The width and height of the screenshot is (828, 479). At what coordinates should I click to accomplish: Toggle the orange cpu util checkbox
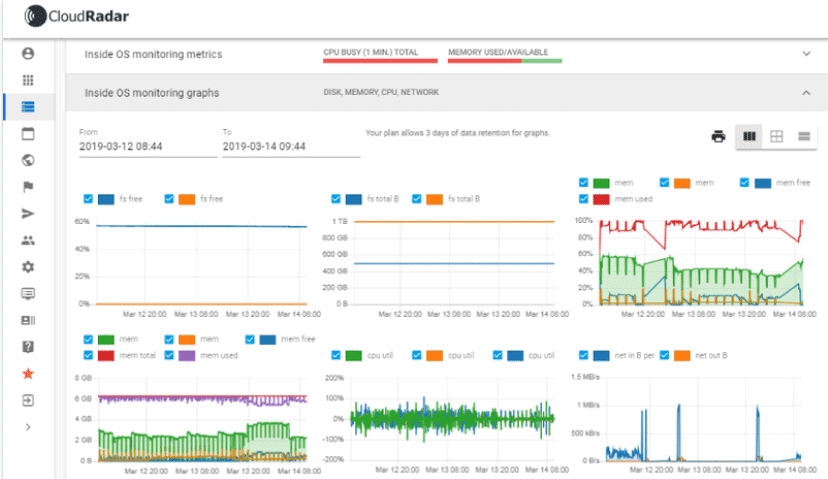pos(417,355)
